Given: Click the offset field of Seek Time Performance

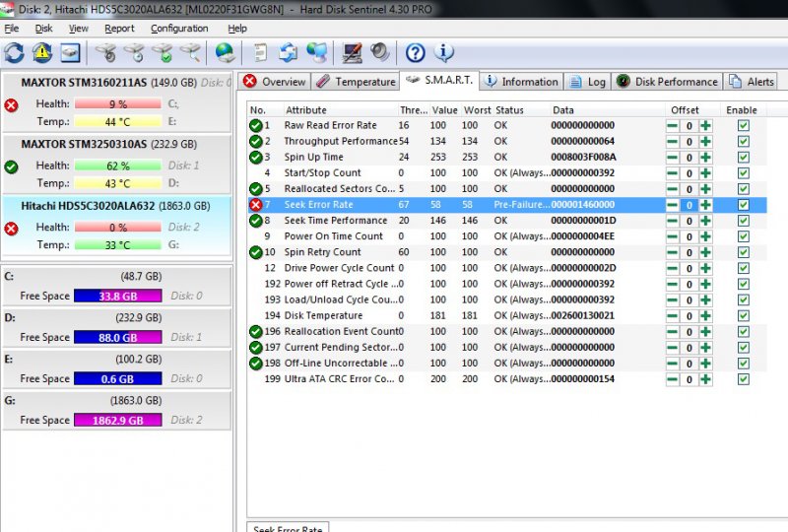Looking at the screenshot, I should coord(689,221).
